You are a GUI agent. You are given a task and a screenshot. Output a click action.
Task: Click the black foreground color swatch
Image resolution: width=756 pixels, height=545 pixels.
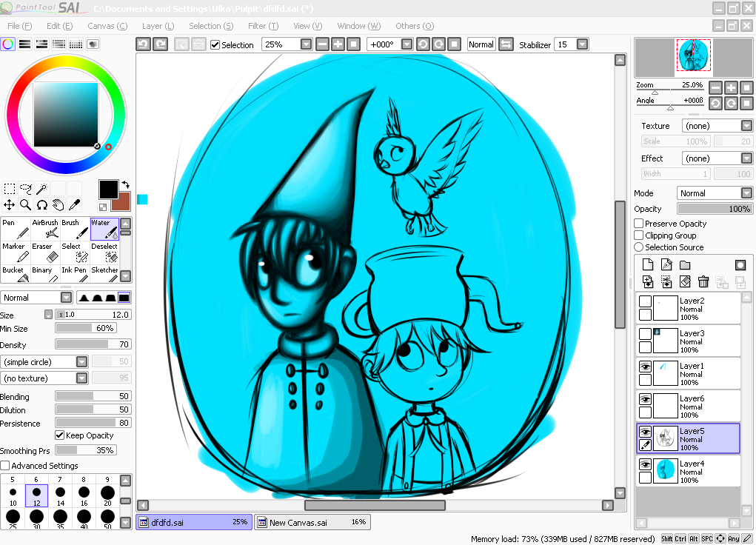point(109,190)
